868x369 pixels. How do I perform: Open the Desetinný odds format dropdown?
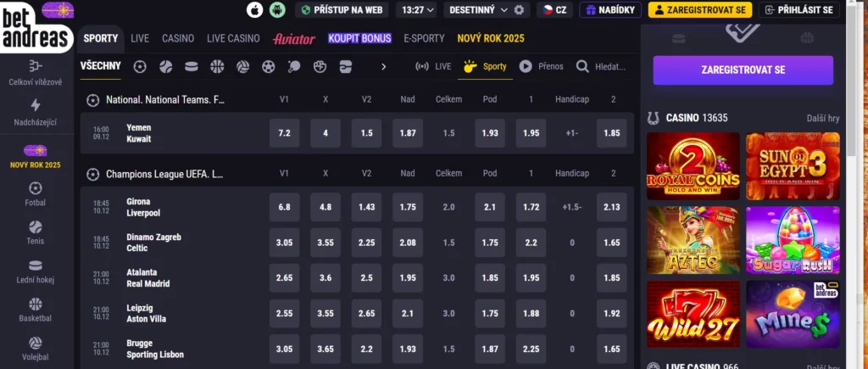480,10
